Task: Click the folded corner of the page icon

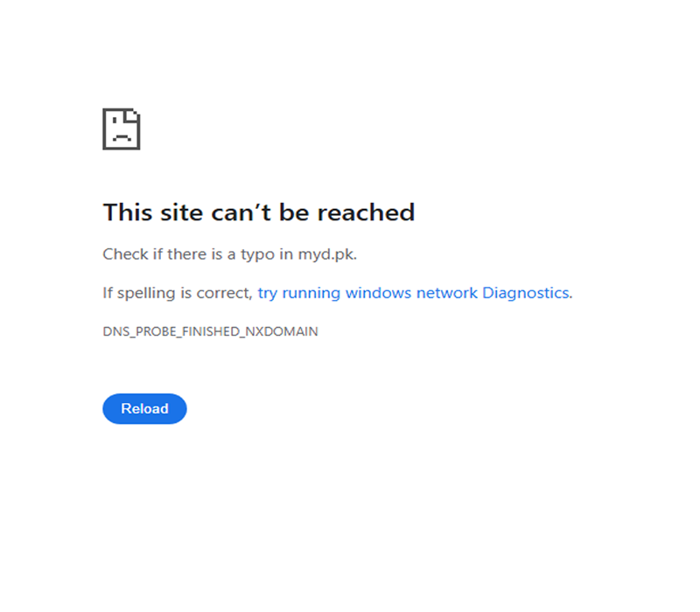Action: coord(133,115)
